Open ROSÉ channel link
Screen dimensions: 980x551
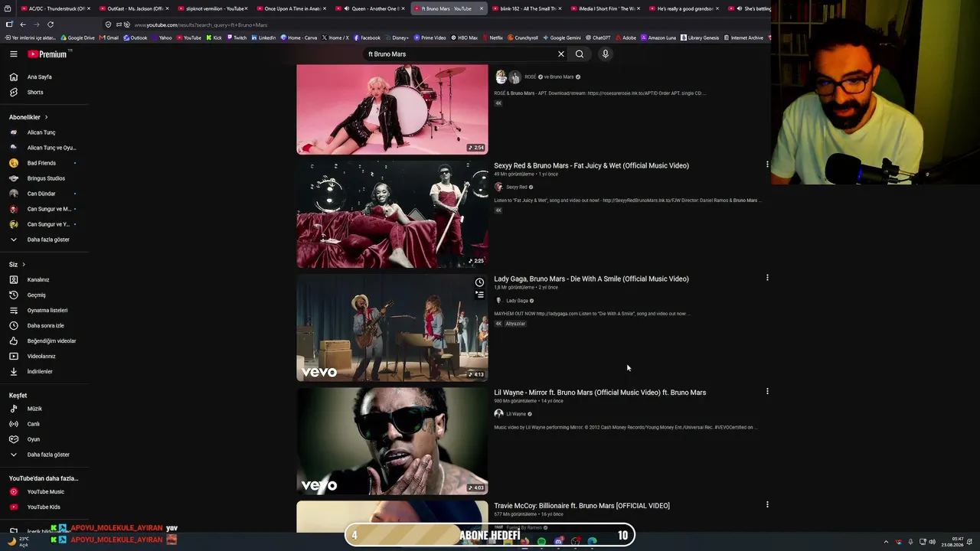530,77
